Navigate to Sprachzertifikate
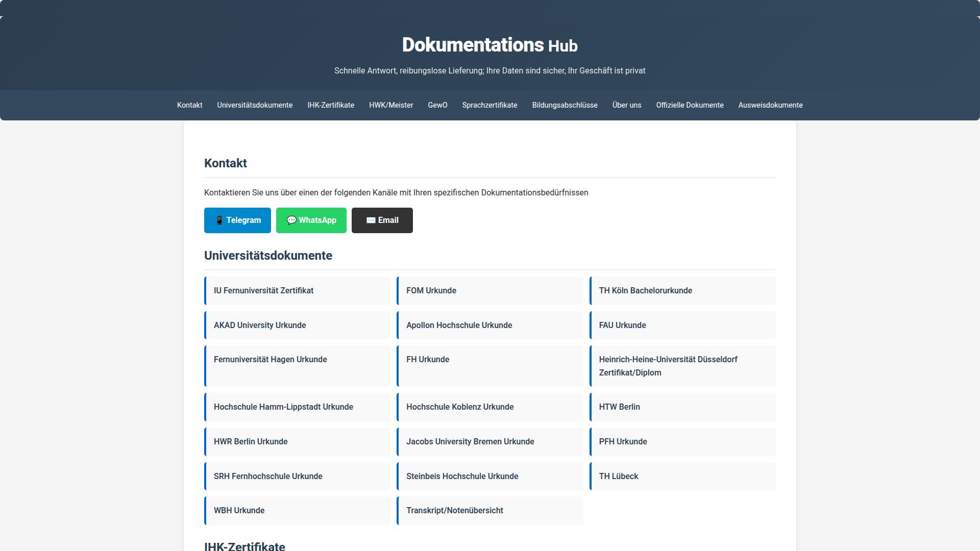This screenshot has width=980, height=551. point(489,105)
